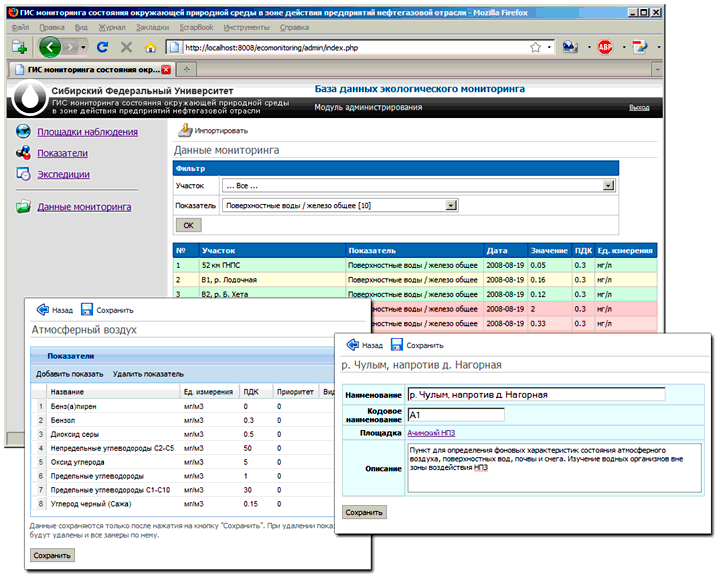Screen dimensions: 720x579
Task: Close the ГИС мониторинга browser tab
Action: click(166, 71)
